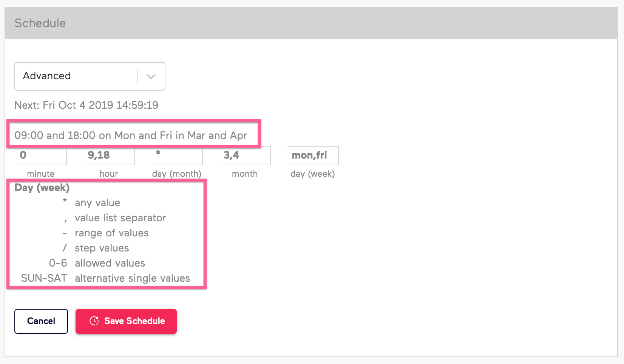Viewport: 624px width, 364px height.
Task: Click the SUN-SAT alternative values hint
Action: pos(106,278)
